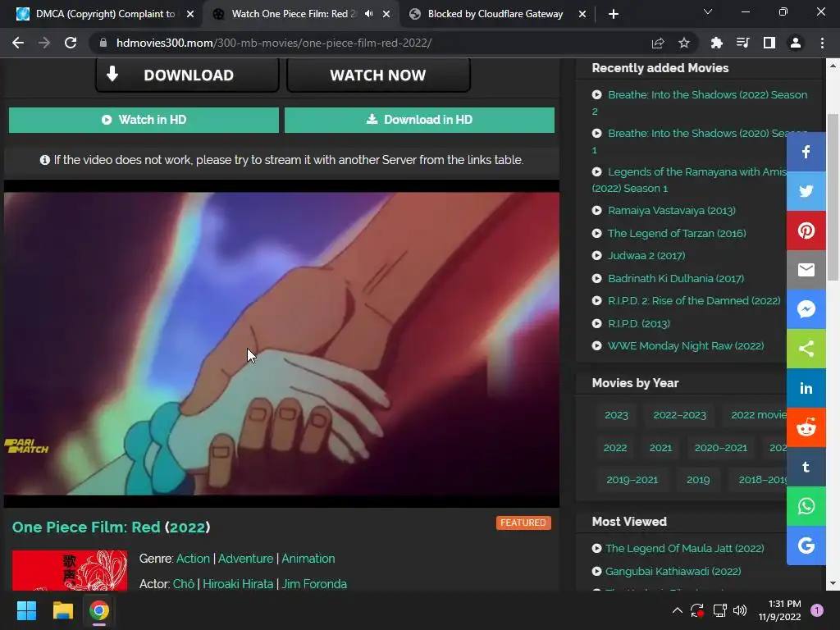The image size is (840, 630).
Task: Go forward in browser history
Action: 44,43
